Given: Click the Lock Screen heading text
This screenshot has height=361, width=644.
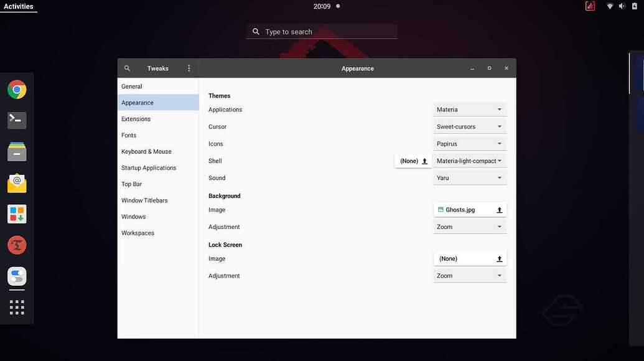Looking at the screenshot, I should click(x=225, y=245).
